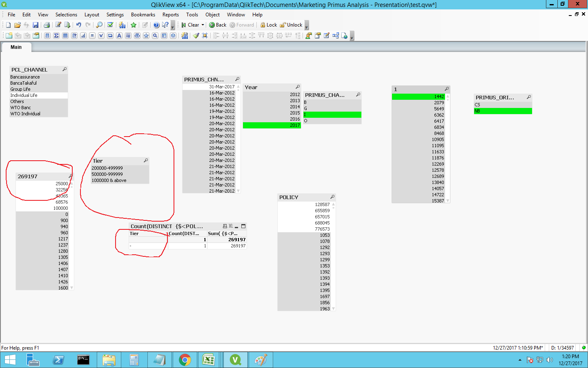Click scroll down arrow of POLICY list box
Viewport: 588px width, 368px height.
[x=334, y=309]
